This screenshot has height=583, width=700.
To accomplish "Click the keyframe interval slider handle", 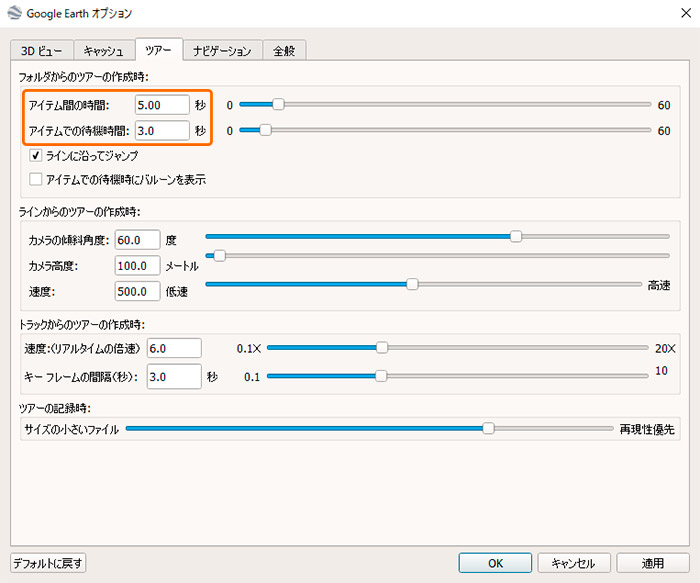I will (381, 376).
